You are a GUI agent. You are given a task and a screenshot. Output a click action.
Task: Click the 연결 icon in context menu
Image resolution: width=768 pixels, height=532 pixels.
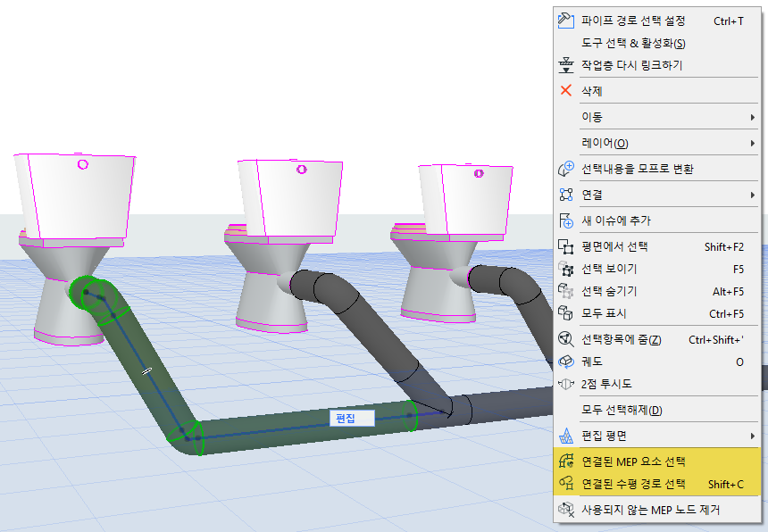[565, 195]
